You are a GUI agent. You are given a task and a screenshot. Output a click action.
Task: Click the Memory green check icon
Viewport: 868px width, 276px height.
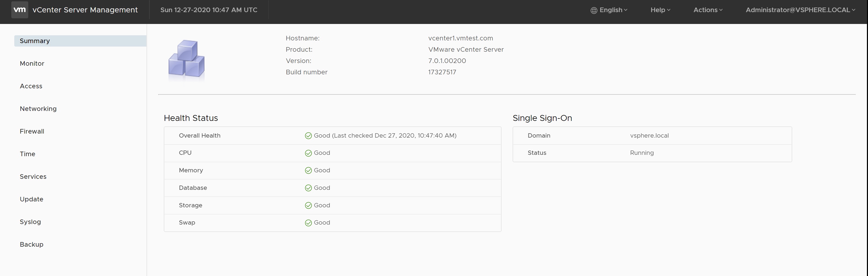[x=308, y=170]
